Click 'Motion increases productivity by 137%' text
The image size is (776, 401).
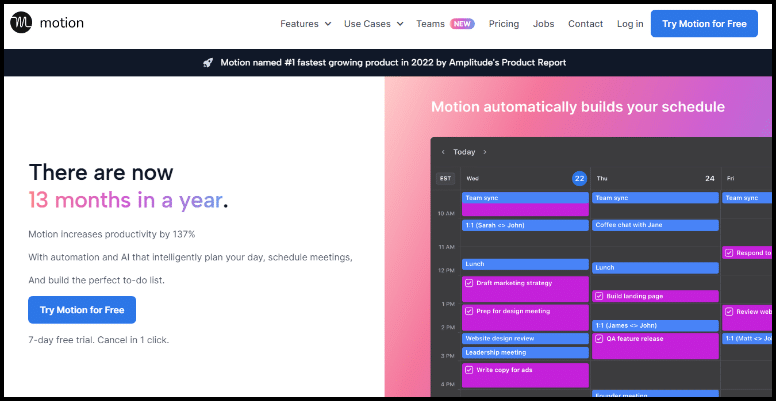pyautogui.click(x=112, y=234)
